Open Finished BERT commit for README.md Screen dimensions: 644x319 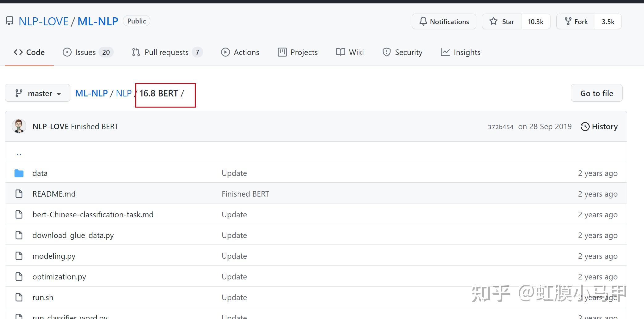pos(245,194)
